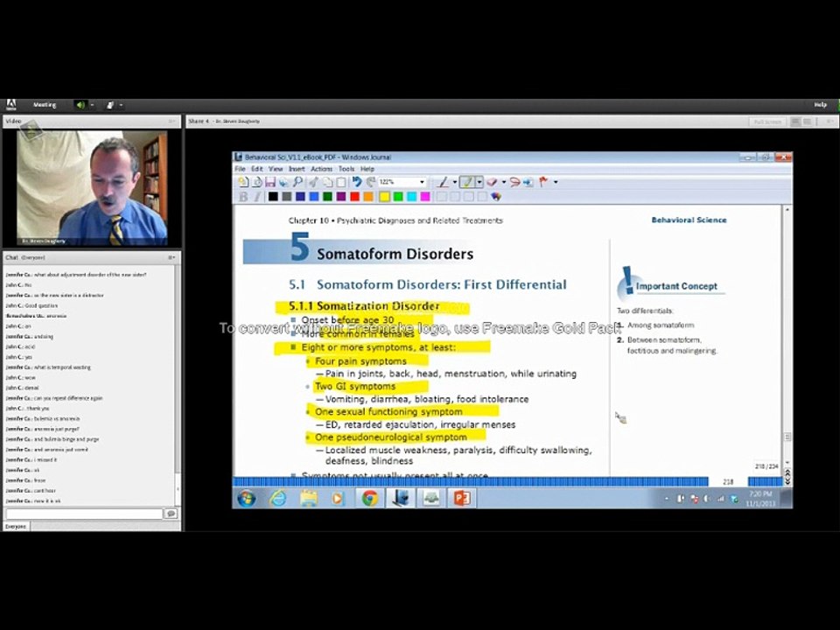840x630 pixels.
Task: Click the Redo arrow icon
Action: [370, 182]
